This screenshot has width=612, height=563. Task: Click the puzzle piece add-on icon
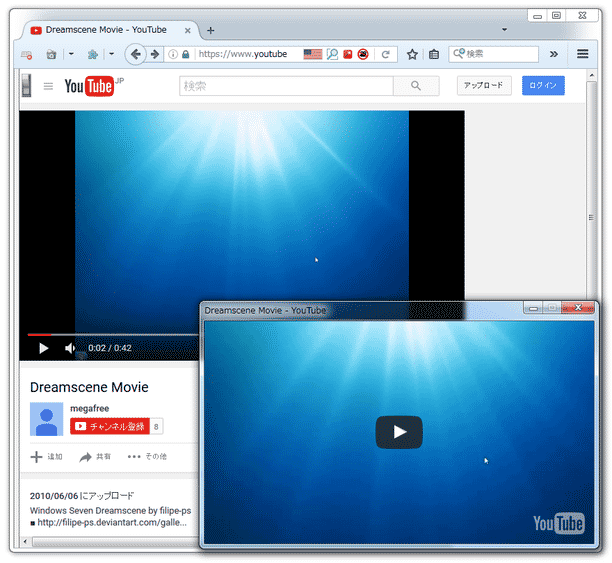[93, 55]
